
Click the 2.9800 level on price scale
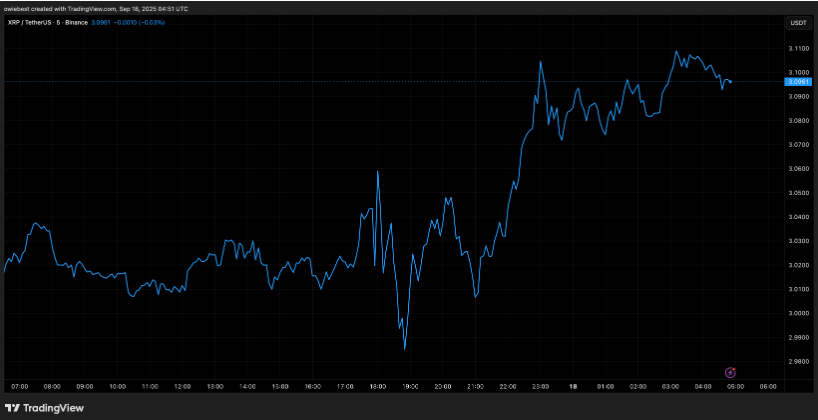pos(798,362)
